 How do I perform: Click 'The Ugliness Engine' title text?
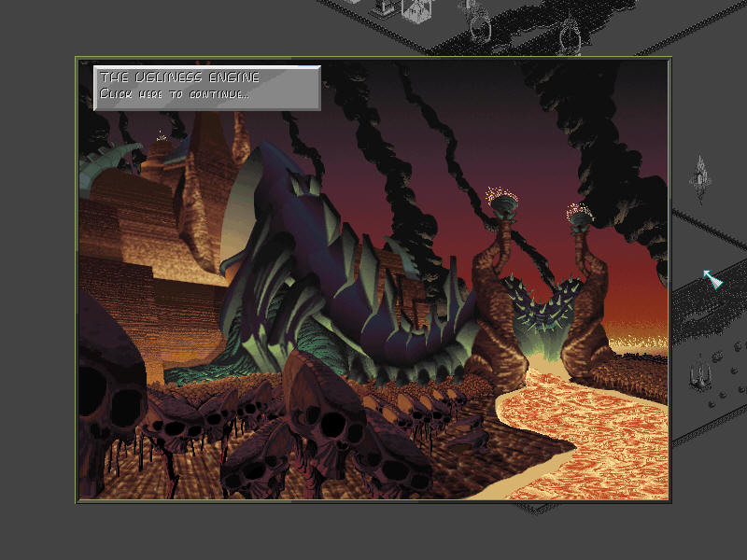point(179,77)
